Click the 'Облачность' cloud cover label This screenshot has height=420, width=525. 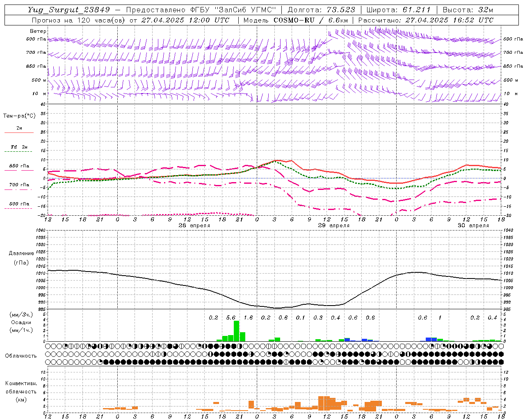21,356
